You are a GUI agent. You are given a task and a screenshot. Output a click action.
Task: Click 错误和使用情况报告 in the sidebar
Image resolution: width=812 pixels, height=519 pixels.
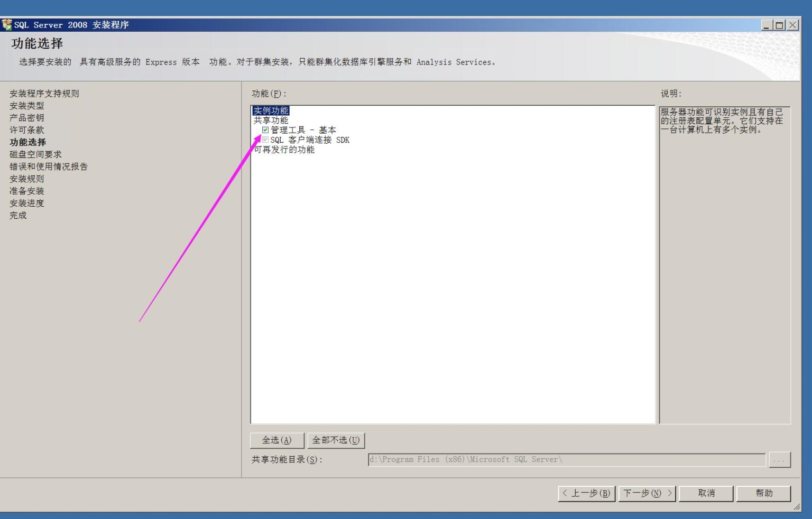click(48, 166)
